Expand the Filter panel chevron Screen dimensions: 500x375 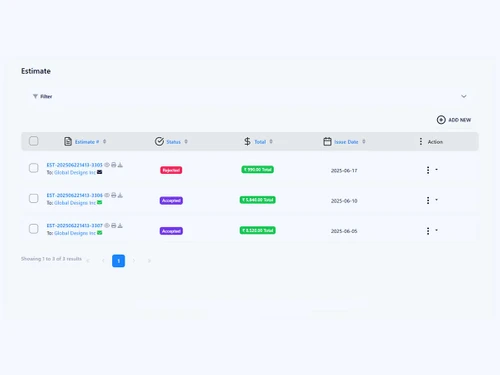click(x=464, y=96)
